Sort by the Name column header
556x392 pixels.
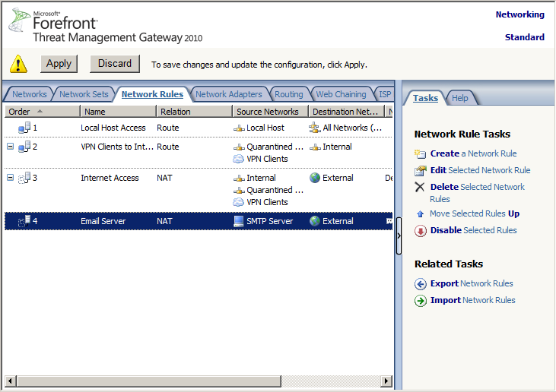point(118,112)
